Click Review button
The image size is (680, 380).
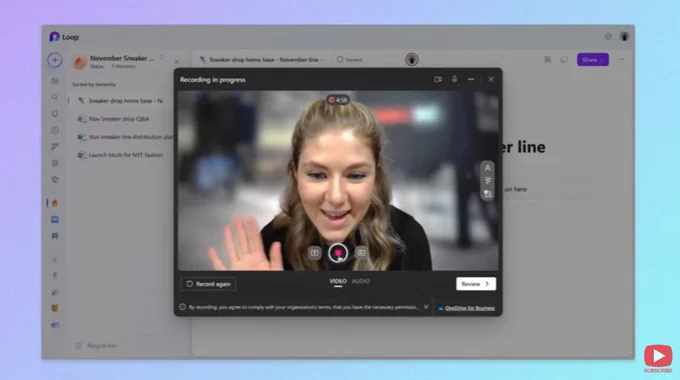tap(476, 284)
